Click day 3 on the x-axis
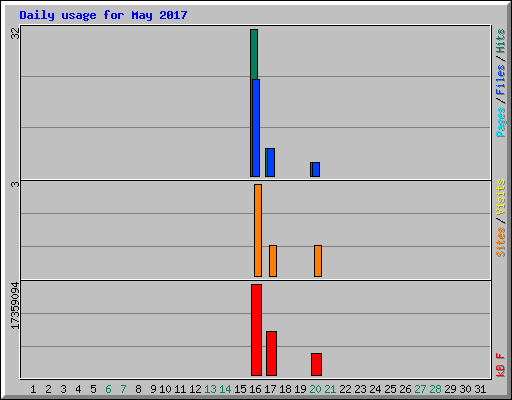 click(63, 389)
